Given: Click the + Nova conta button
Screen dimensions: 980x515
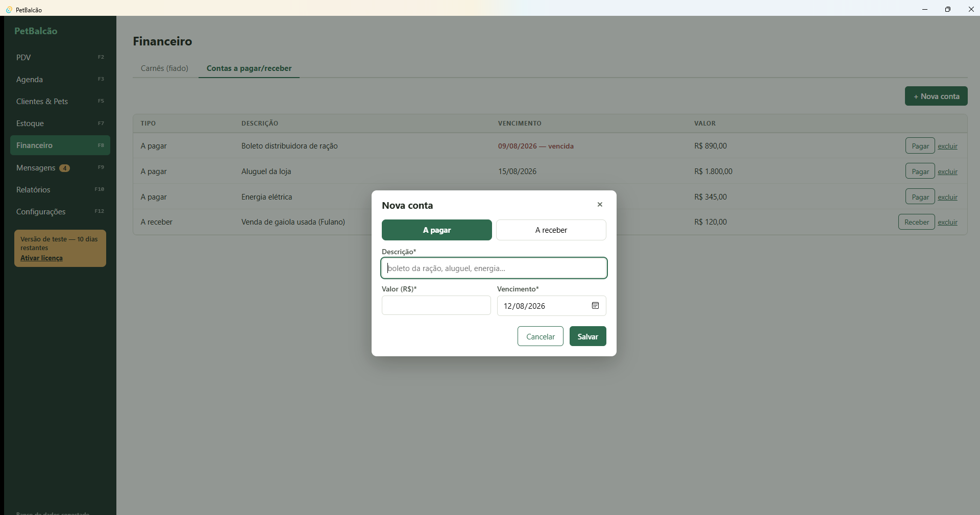Looking at the screenshot, I should [x=936, y=96].
